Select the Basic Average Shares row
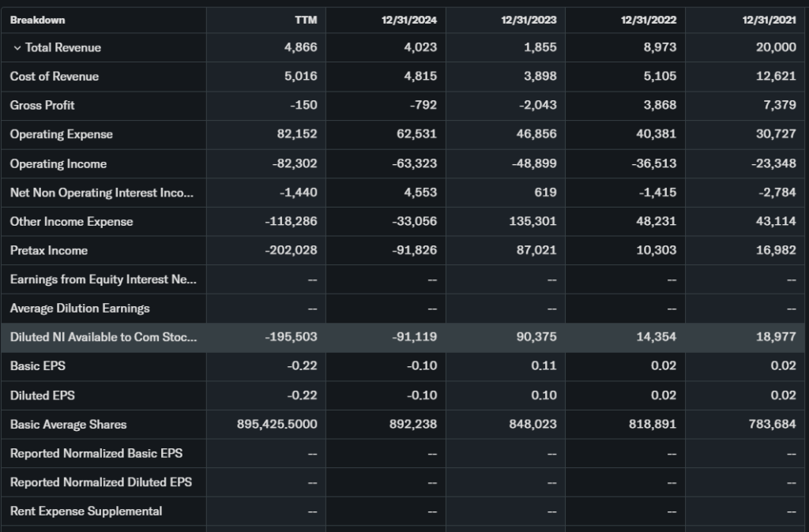The height and width of the screenshot is (532, 809). tap(68, 425)
